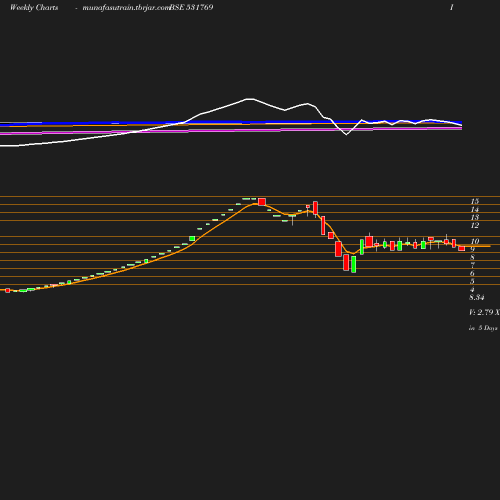Click the 'in 5 Days' label
Viewport: 500px width, 500px height.
pyautogui.click(x=483, y=328)
